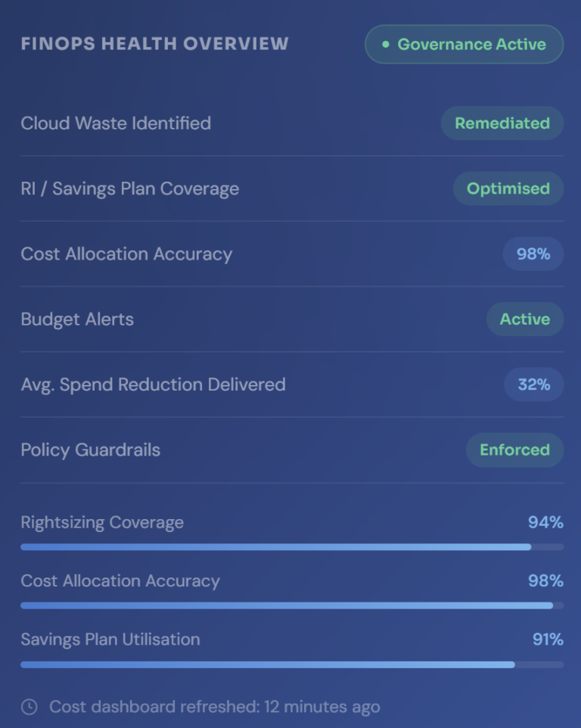Click Avg. Spend Reduction Delivered label
581x728 pixels.
point(154,384)
